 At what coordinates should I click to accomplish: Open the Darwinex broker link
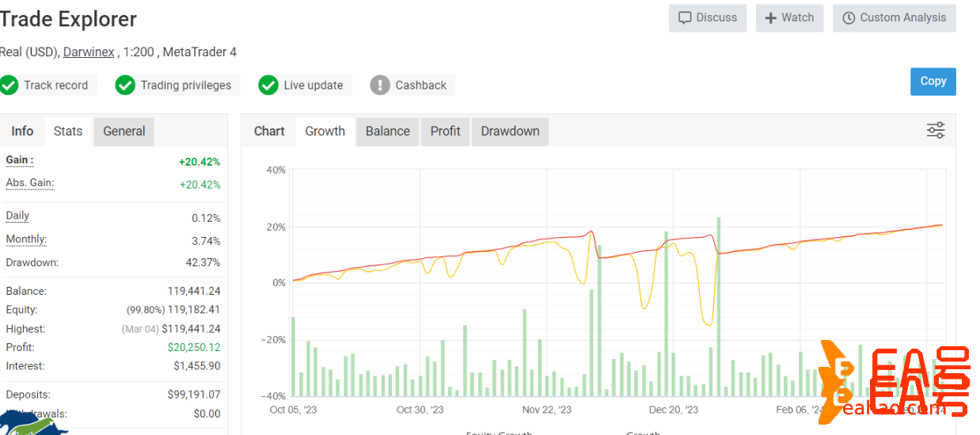click(89, 52)
